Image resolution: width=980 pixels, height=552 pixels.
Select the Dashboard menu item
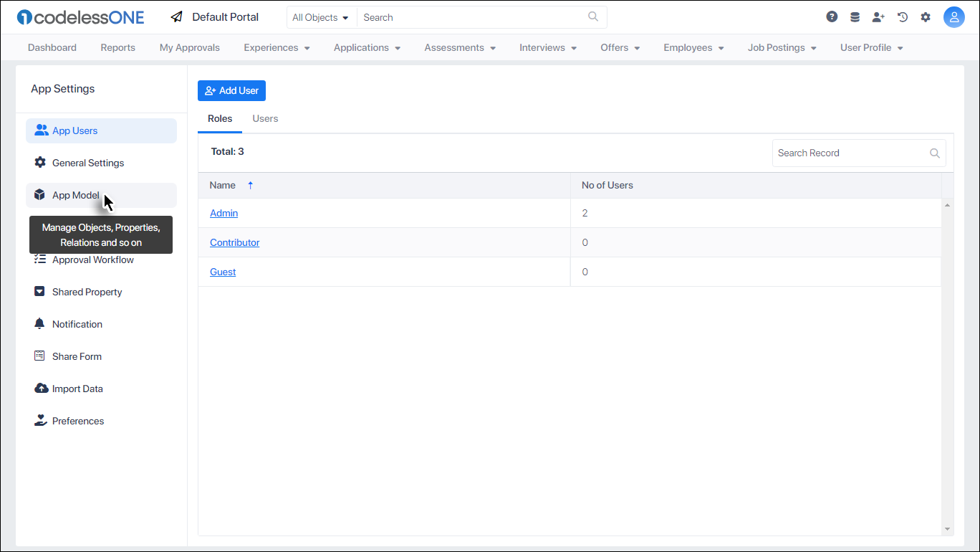52,47
